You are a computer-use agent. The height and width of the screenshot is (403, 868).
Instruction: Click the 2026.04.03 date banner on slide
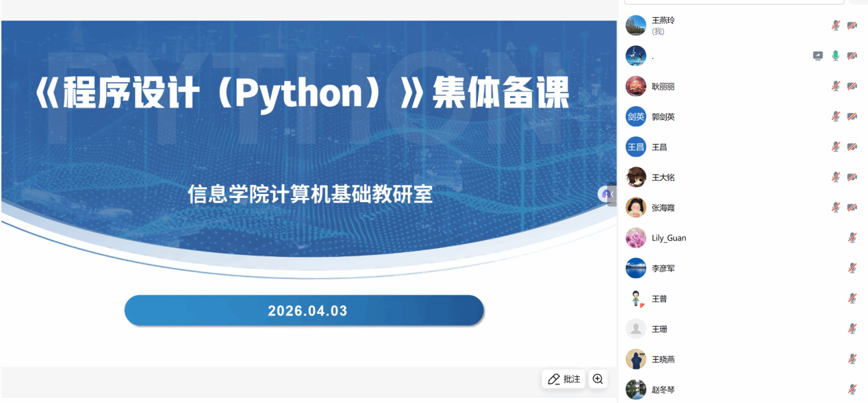[304, 310]
